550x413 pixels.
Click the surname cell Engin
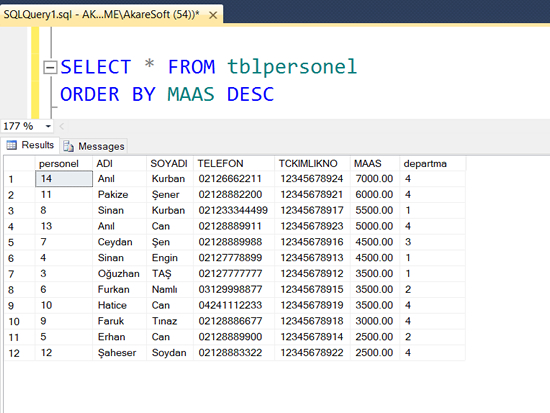(170, 258)
